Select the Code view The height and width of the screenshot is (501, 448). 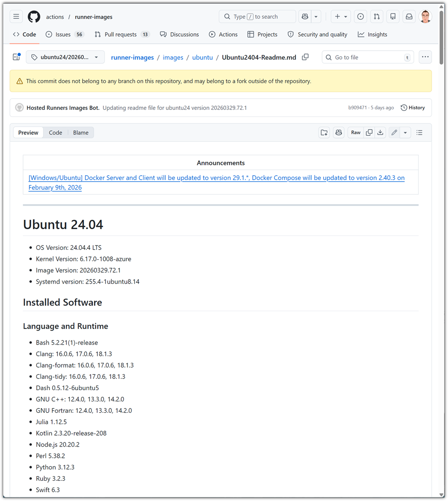55,132
